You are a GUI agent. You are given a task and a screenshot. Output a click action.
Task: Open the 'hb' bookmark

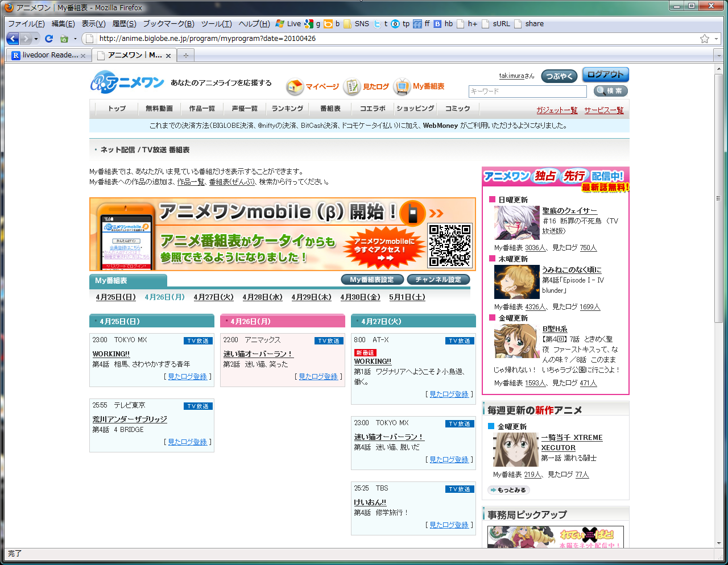point(443,24)
